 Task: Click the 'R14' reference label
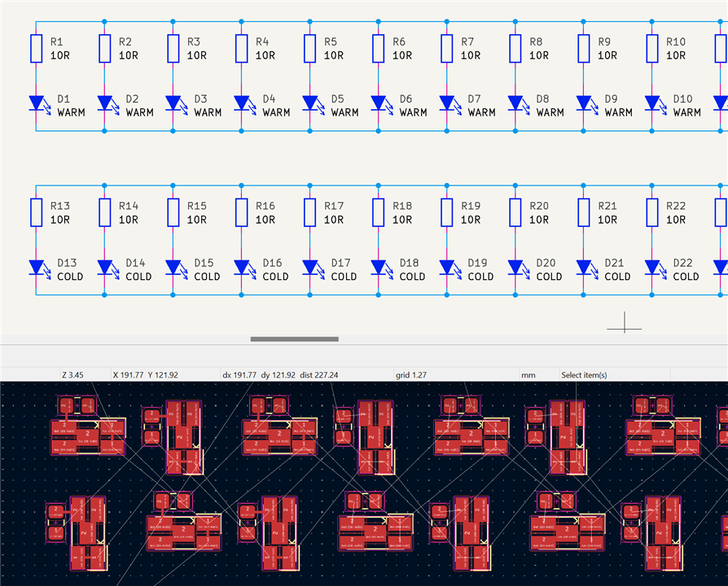pos(129,206)
